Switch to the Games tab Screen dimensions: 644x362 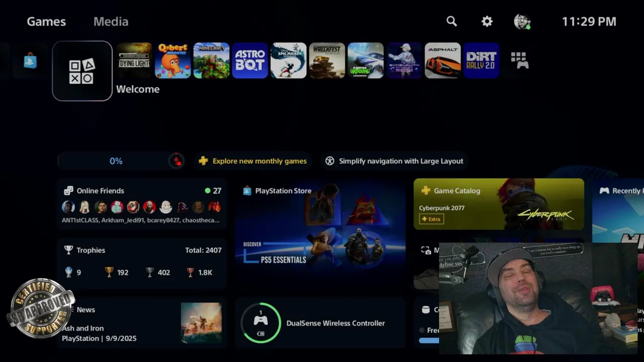(x=46, y=22)
